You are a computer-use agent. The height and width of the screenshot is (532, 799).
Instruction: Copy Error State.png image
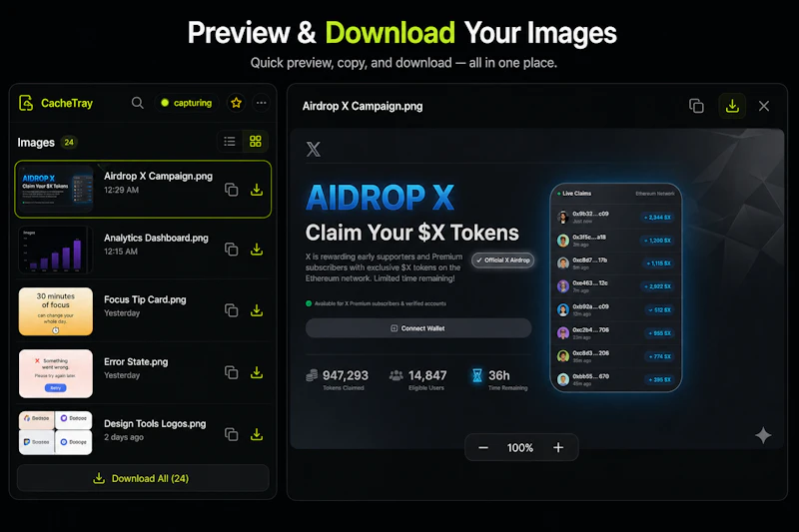coord(232,372)
